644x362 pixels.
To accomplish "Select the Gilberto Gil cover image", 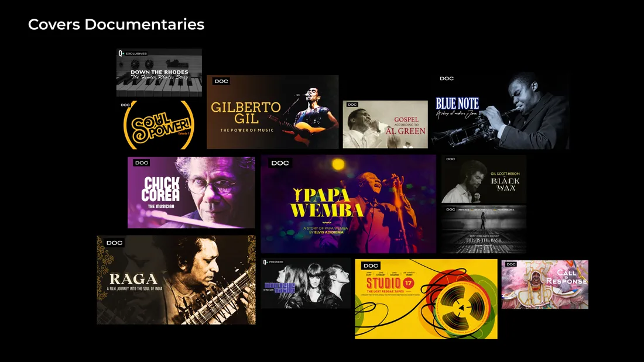I will tap(273, 112).
